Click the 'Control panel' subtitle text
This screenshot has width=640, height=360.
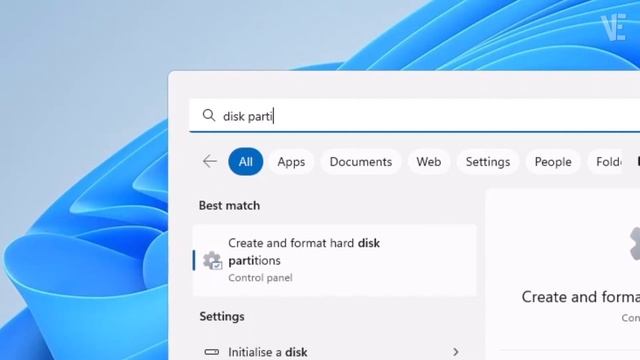(260, 278)
